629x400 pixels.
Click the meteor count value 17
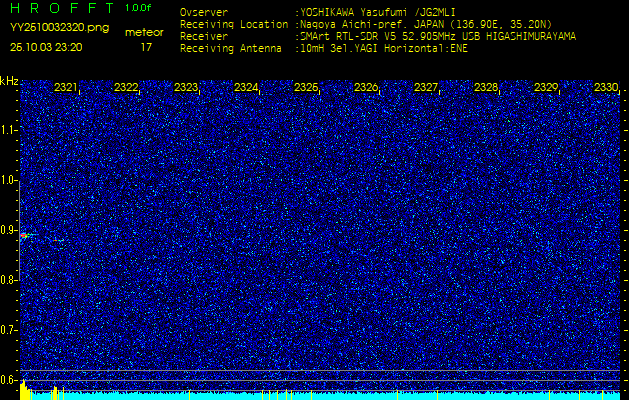coord(147,47)
